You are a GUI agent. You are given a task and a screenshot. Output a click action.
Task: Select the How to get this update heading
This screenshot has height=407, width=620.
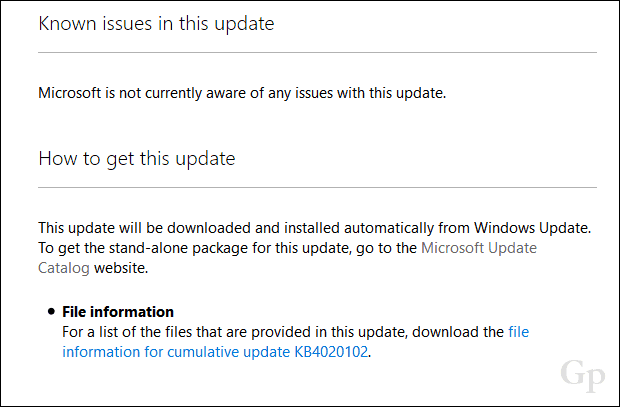[x=137, y=159]
